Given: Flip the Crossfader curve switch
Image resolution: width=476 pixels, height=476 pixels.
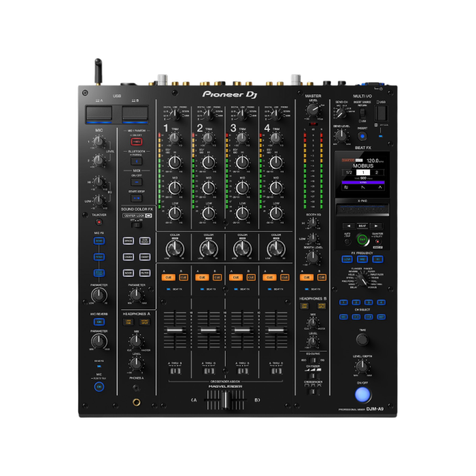Looking at the screenshot, I should tap(313, 392).
